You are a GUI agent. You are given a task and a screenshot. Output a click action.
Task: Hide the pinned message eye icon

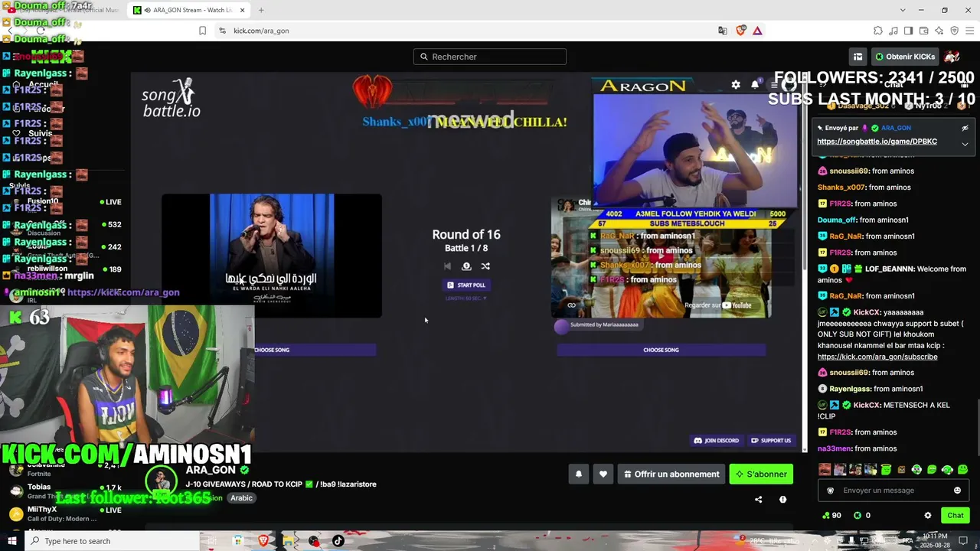coord(965,128)
